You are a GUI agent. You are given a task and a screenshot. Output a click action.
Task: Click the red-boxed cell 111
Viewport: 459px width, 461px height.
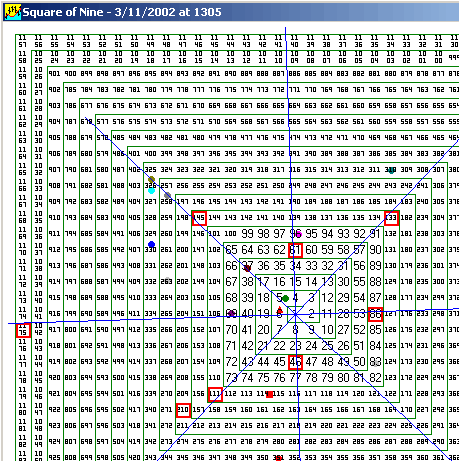215,394
